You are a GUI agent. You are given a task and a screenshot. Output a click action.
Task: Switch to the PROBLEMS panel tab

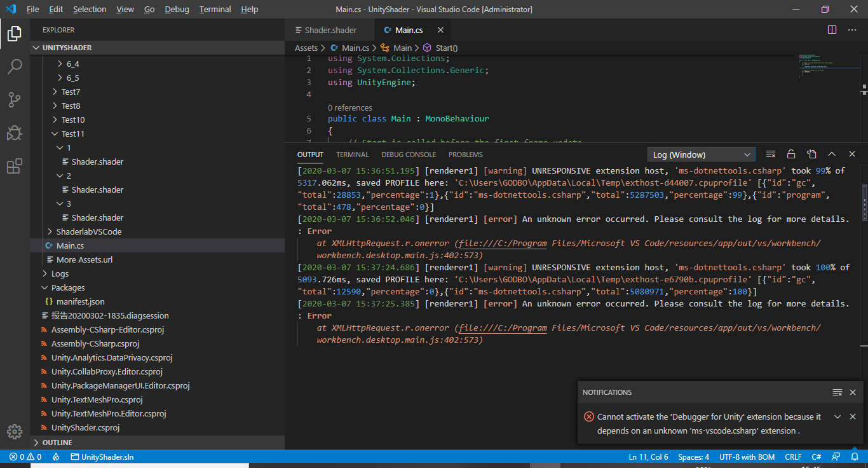(x=466, y=155)
